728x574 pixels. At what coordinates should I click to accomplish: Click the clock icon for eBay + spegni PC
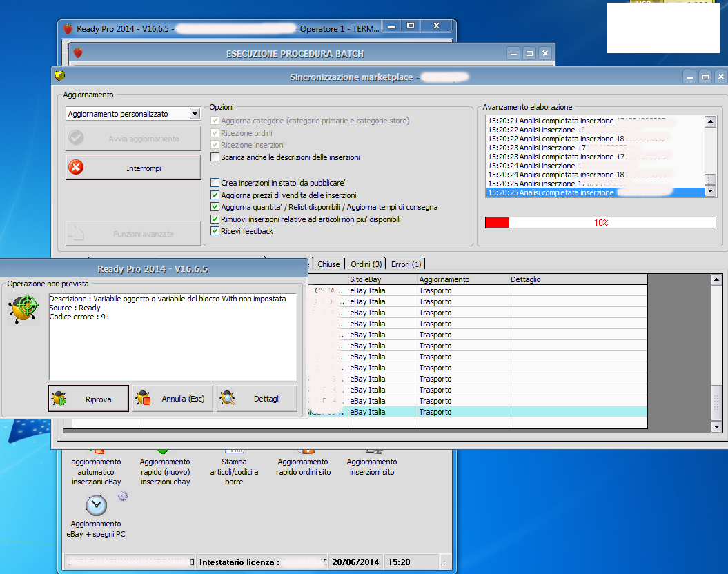[x=97, y=506]
